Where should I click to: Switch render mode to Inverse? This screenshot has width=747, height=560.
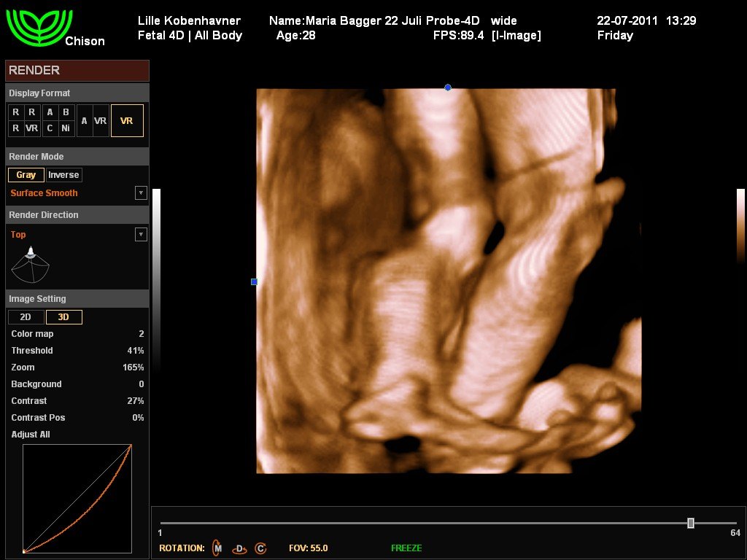63,175
